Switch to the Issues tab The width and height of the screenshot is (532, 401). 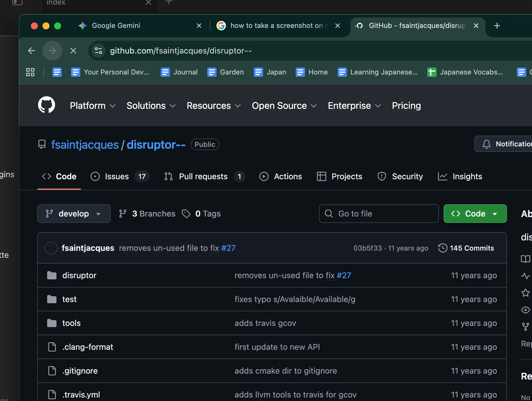click(117, 177)
